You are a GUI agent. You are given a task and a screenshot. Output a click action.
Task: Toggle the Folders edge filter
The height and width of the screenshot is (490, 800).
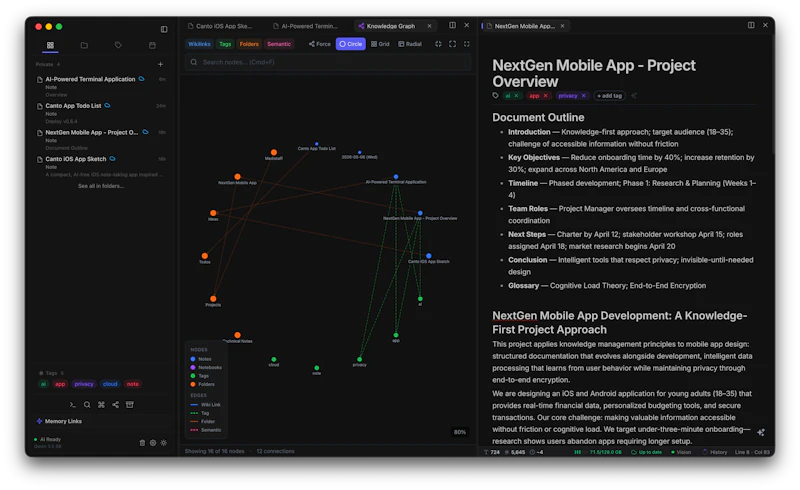(x=249, y=44)
